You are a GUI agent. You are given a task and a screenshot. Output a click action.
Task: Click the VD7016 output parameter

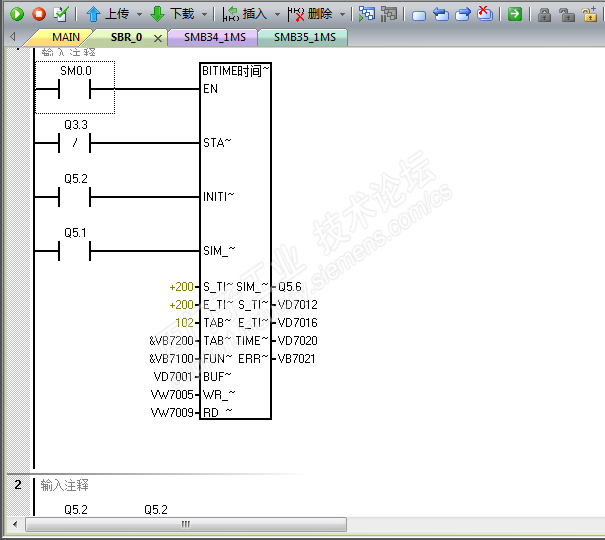tap(297, 322)
